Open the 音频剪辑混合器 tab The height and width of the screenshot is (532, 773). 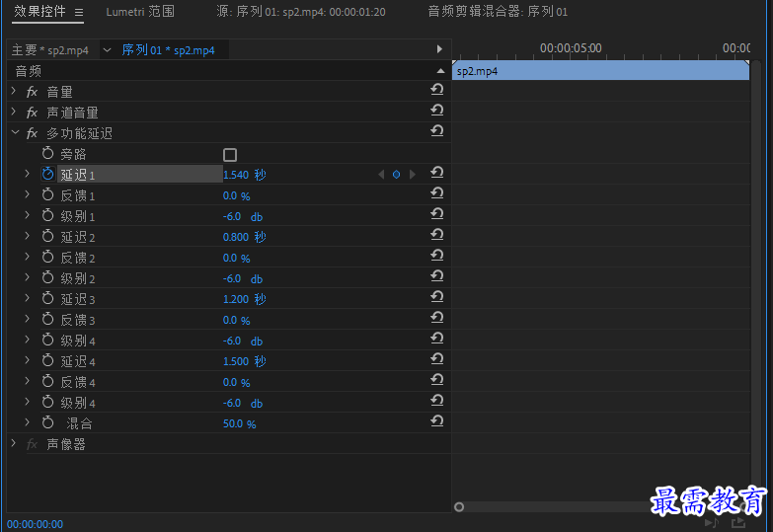click(x=498, y=12)
